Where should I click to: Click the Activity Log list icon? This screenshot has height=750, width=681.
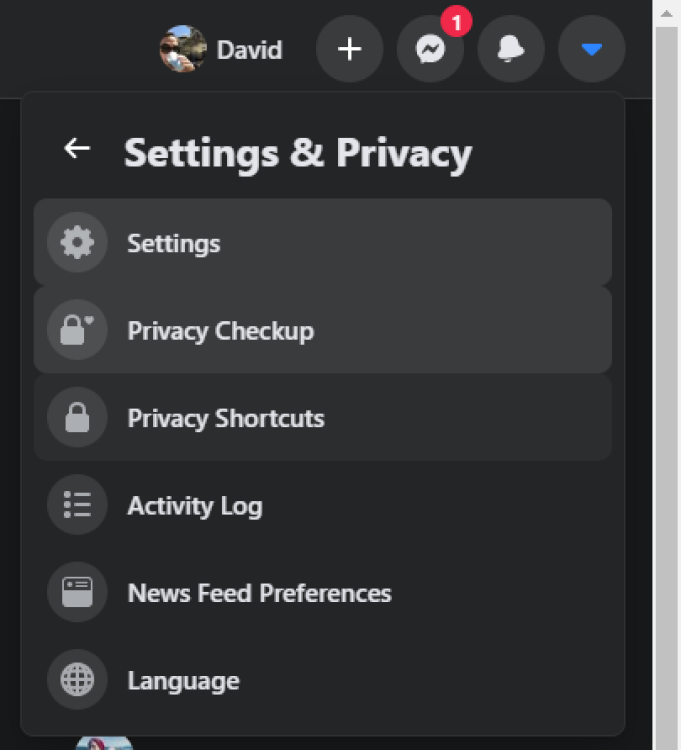click(x=77, y=505)
